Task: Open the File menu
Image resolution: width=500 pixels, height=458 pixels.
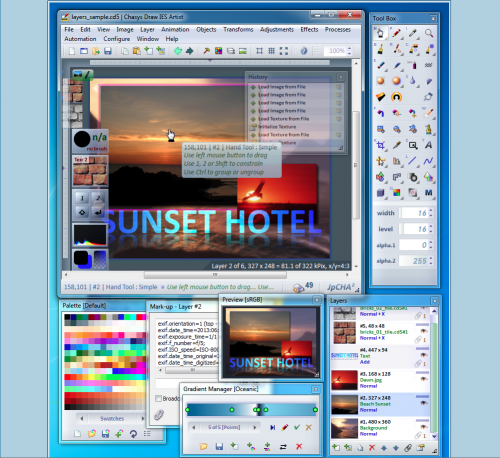Action: click(x=69, y=29)
